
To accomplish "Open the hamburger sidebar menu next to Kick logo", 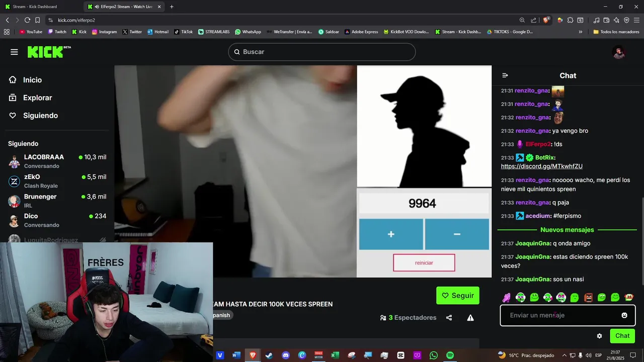I will (x=14, y=52).
